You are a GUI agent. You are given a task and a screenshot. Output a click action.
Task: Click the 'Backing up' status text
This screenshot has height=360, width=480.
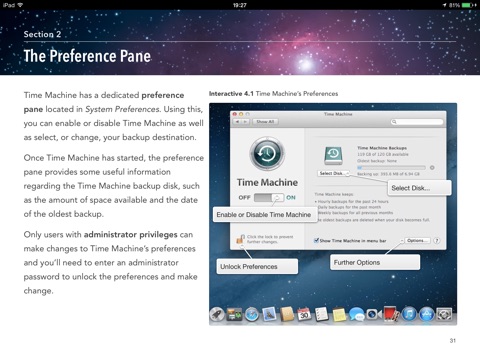[388, 174]
